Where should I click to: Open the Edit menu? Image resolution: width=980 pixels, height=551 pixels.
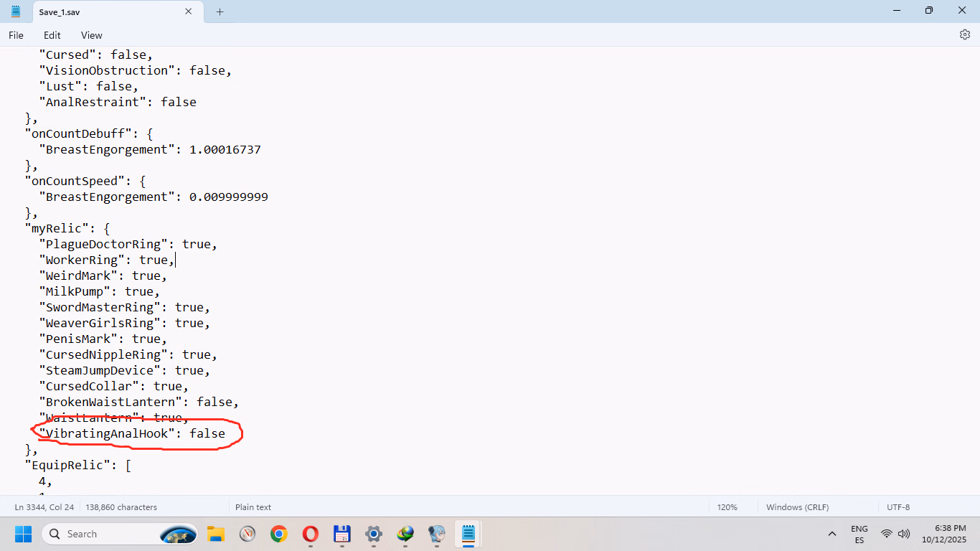coord(52,35)
